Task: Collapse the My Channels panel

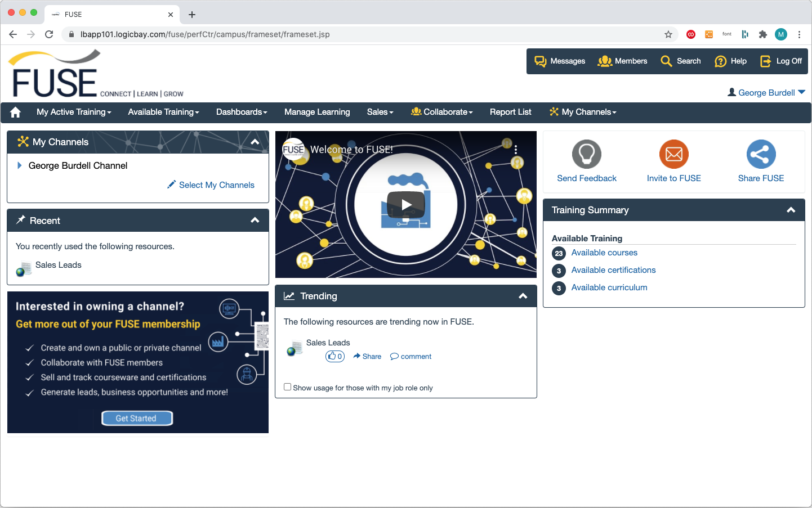Action: click(255, 142)
